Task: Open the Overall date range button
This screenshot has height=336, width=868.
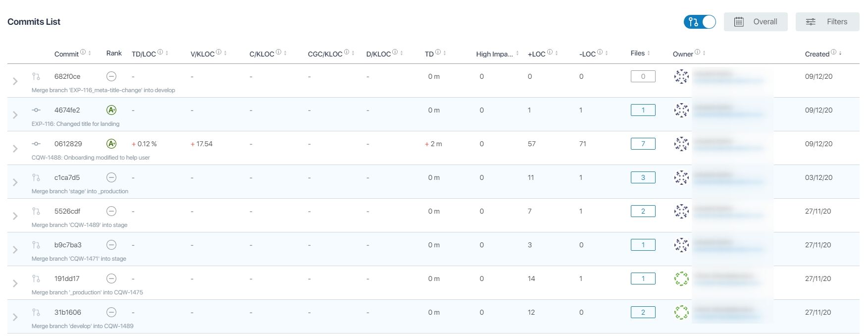Action: (756, 22)
